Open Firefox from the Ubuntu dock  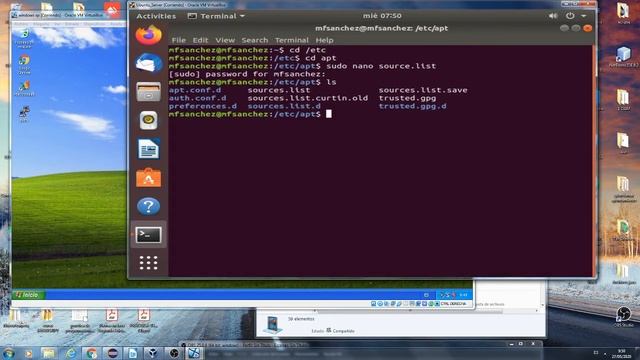click(149, 35)
